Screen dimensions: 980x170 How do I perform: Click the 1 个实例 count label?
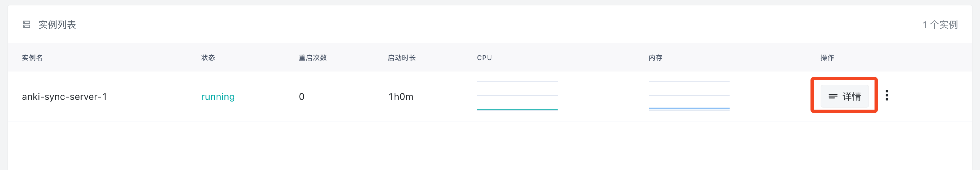(940, 25)
